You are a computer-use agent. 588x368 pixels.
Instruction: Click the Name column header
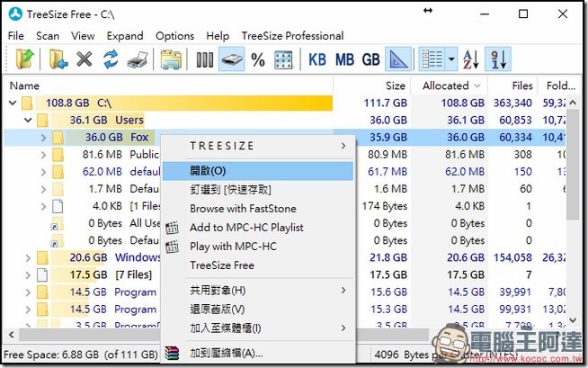click(x=168, y=85)
